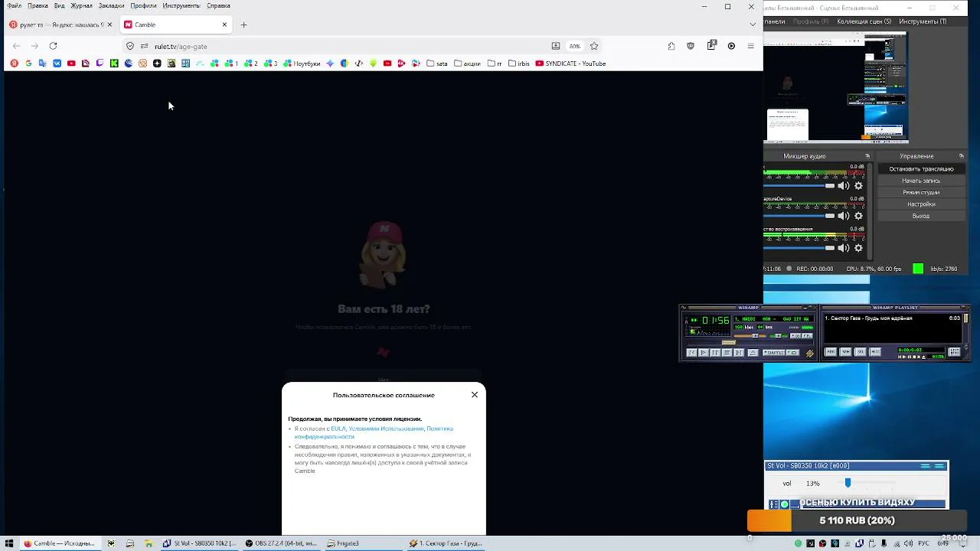Open the Firefox hamburger application menu

750,46
